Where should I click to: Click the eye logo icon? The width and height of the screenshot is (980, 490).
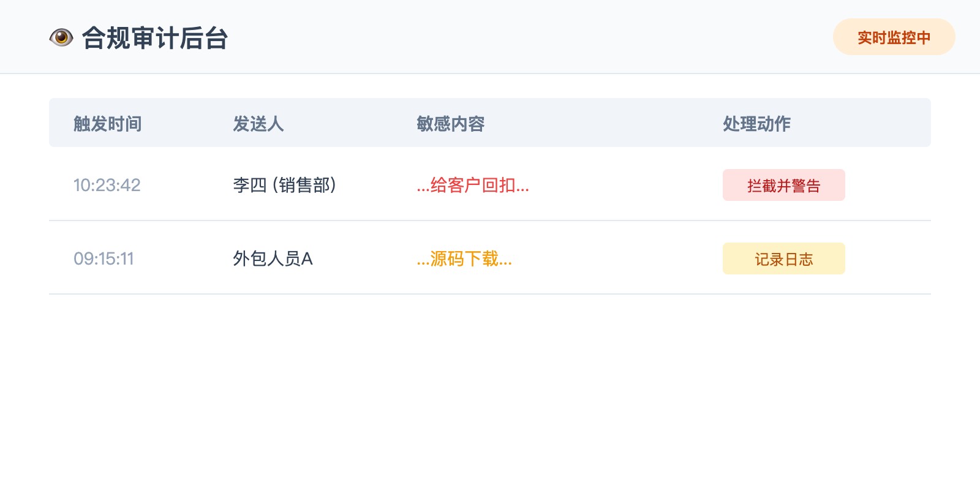(61, 37)
